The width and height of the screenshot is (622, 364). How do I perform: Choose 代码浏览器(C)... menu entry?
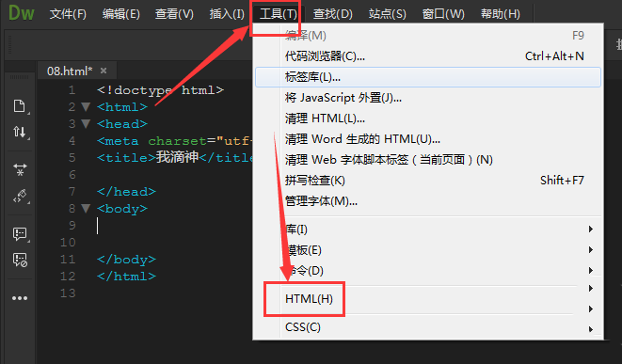pyautogui.click(x=428, y=56)
